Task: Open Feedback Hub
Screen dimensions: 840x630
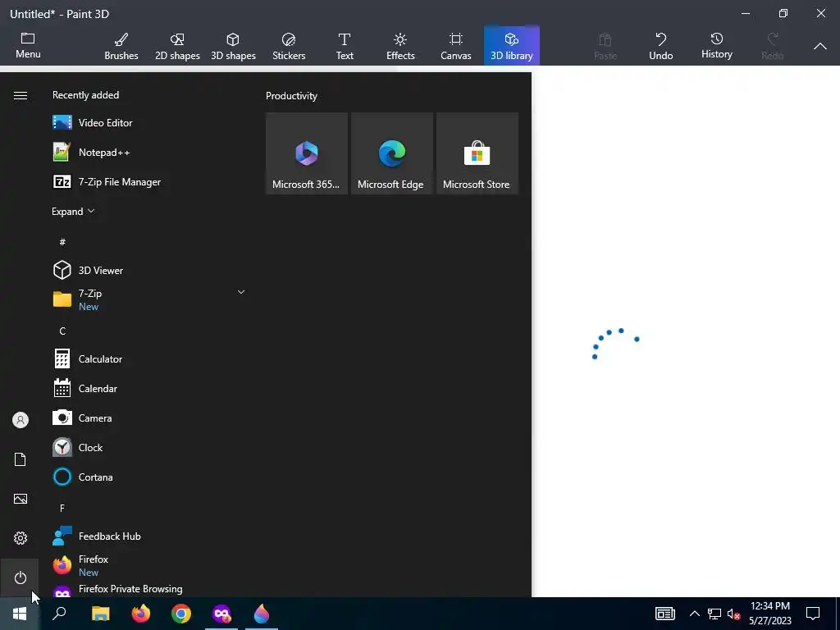Action: (x=150, y=536)
